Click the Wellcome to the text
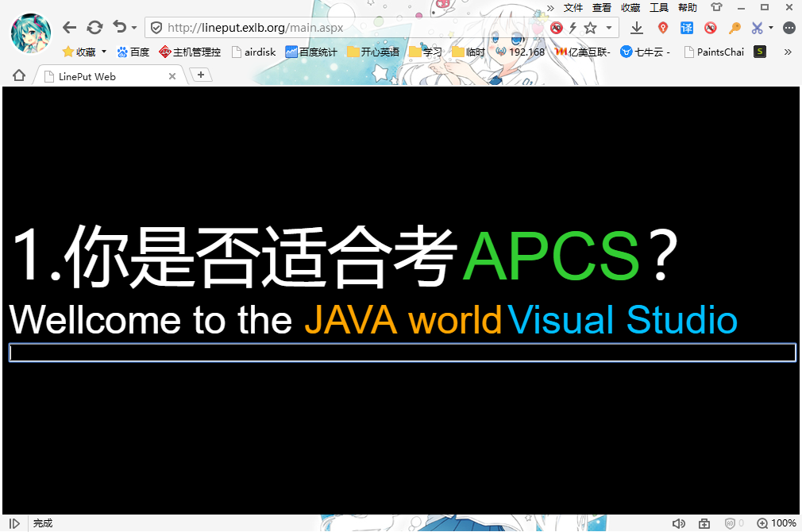The height and width of the screenshot is (532, 802). [151, 320]
